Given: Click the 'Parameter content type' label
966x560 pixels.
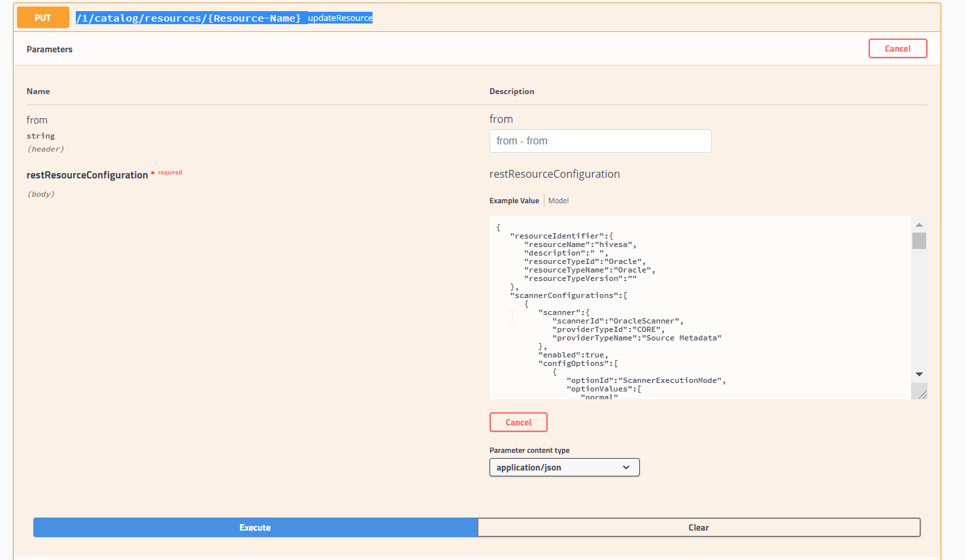Looking at the screenshot, I should pos(529,450).
